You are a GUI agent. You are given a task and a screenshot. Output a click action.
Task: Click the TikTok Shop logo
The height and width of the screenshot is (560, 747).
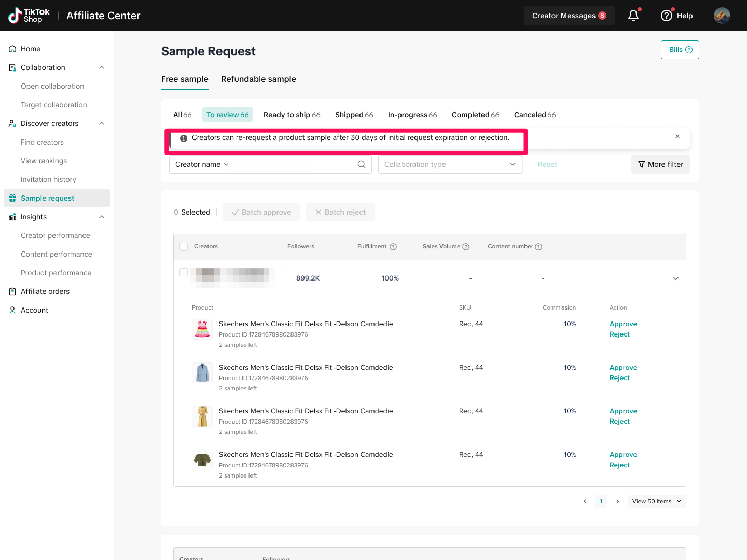point(29,16)
